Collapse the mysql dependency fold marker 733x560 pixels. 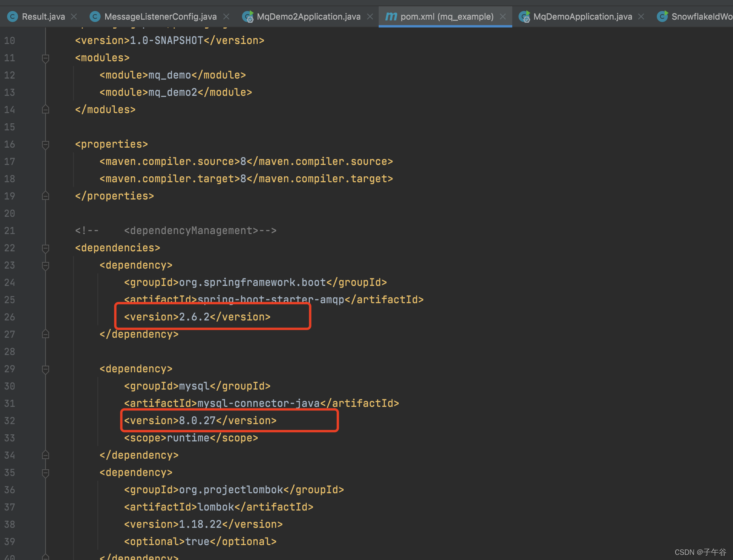point(45,369)
